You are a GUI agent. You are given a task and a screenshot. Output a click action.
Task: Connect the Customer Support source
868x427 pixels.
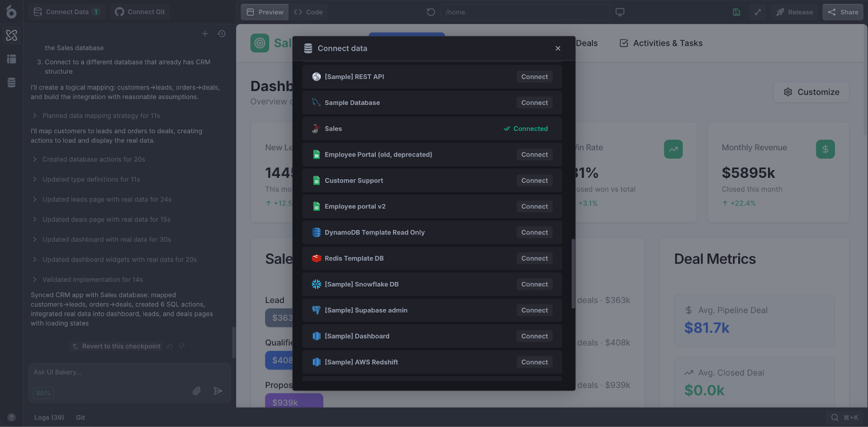point(534,180)
